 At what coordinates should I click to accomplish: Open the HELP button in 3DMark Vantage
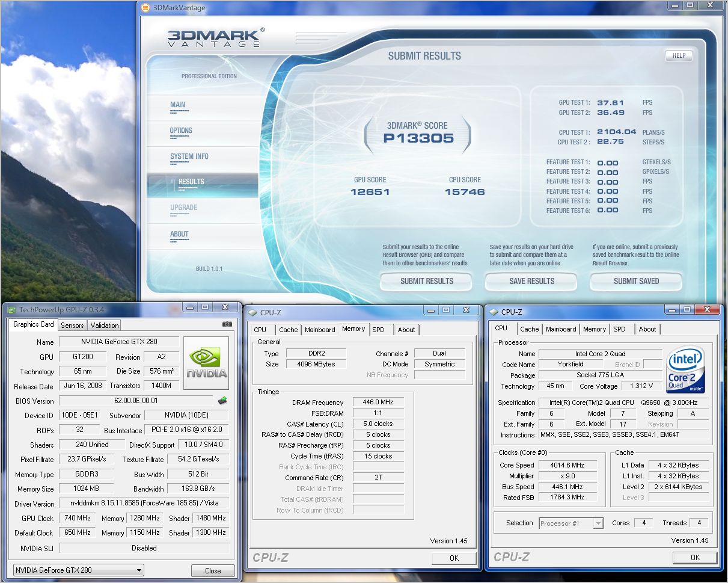click(x=679, y=55)
